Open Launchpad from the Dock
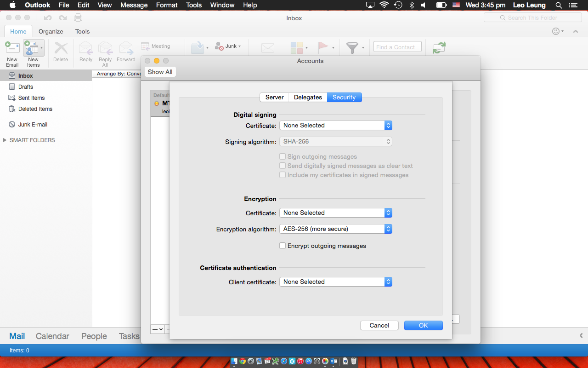Viewport: 588px width, 368px height. 251,362
